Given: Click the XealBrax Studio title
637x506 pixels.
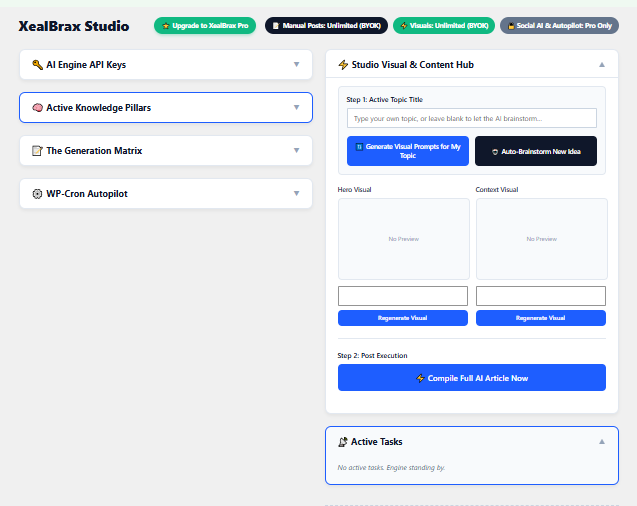Looking at the screenshot, I should click(x=74, y=26).
